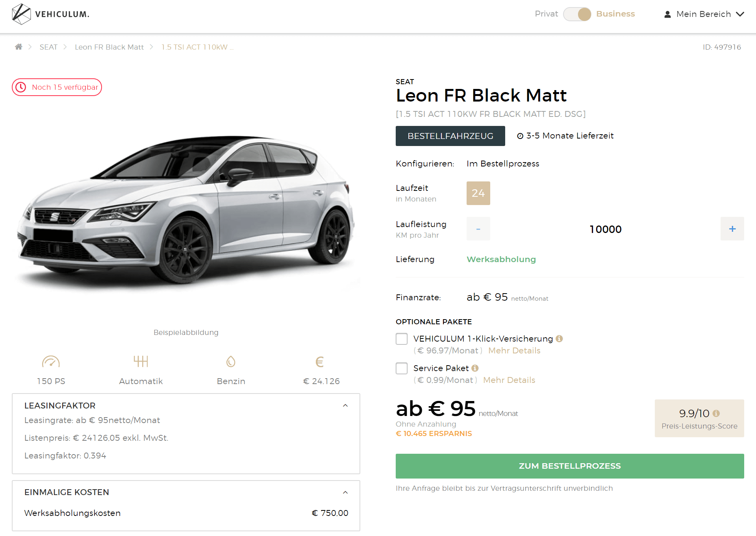Go to SEAT breadcrumb

(x=48, y=47)
